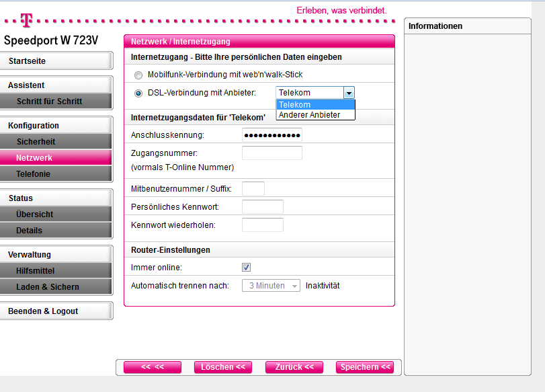Open Hilfsmittel page
The image size is (545, 392).
(56, 270)
